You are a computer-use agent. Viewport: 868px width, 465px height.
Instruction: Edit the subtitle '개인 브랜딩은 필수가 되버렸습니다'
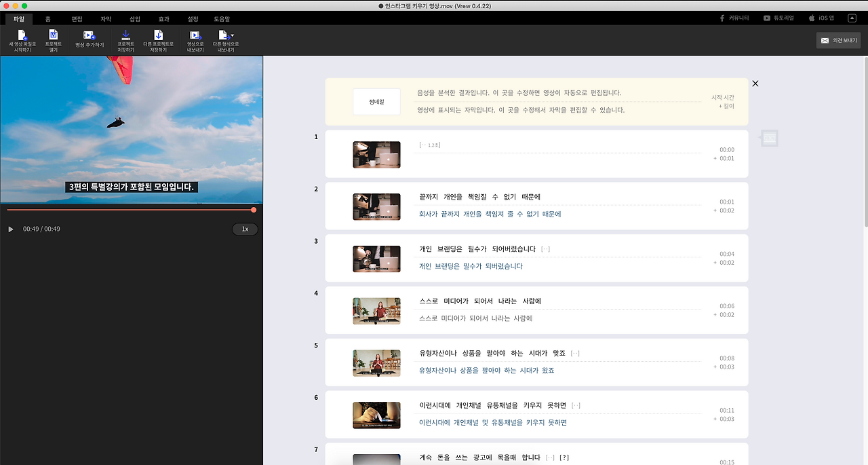471,266
